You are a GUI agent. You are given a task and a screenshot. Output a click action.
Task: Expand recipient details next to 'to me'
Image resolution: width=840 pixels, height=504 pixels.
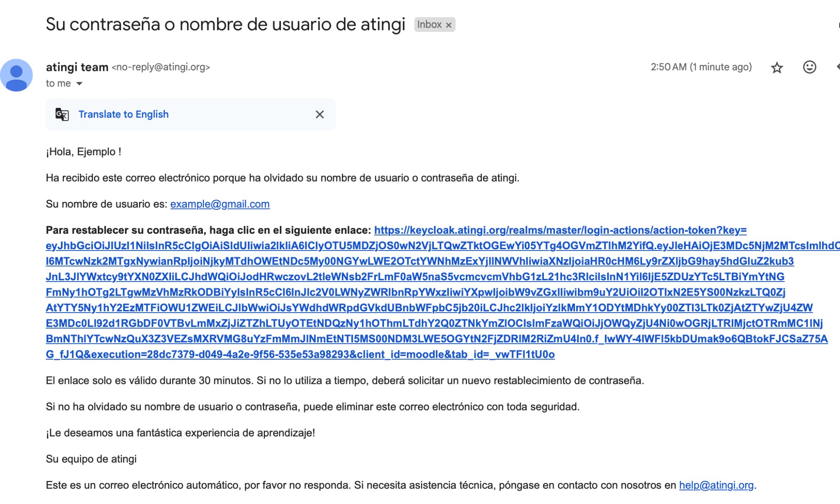click(79, 84)
